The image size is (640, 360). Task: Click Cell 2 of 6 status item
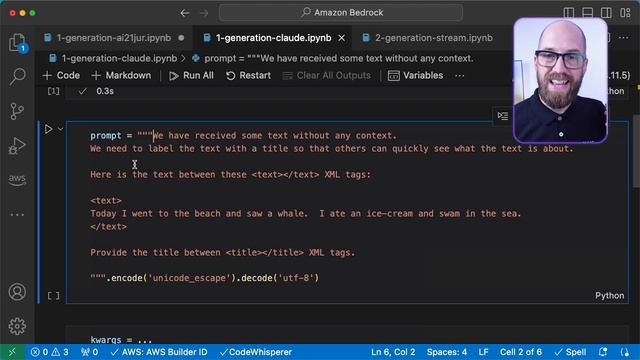point(521,352)
